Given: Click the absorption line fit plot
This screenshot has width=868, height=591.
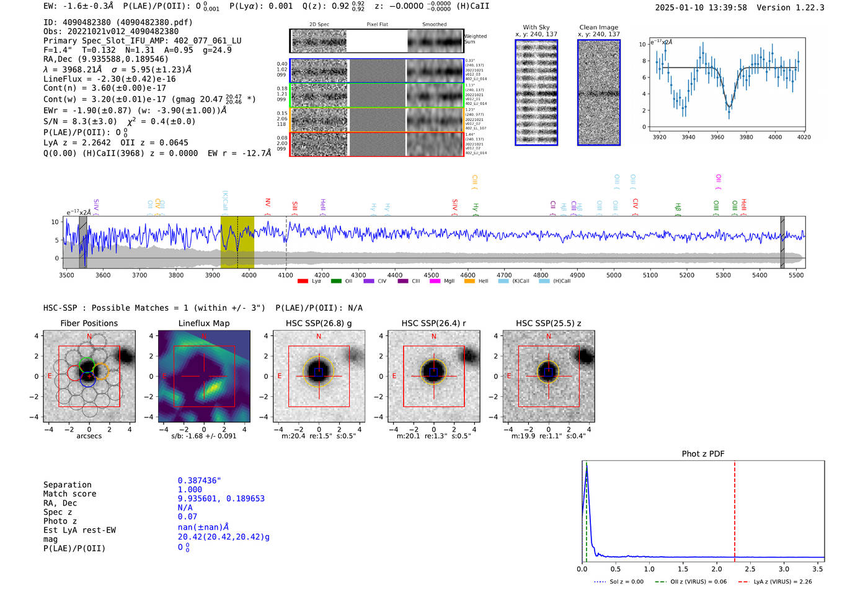Looking at the screenshot, I should tap(728, 85).
